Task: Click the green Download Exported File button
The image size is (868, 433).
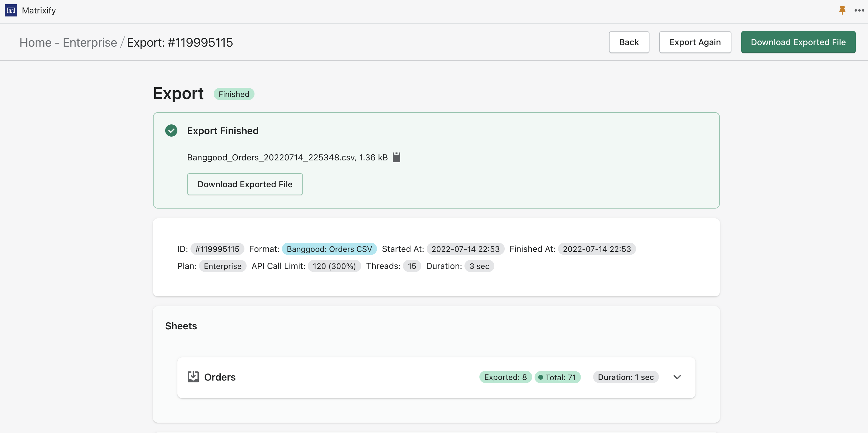Action: tap(798, 42)
